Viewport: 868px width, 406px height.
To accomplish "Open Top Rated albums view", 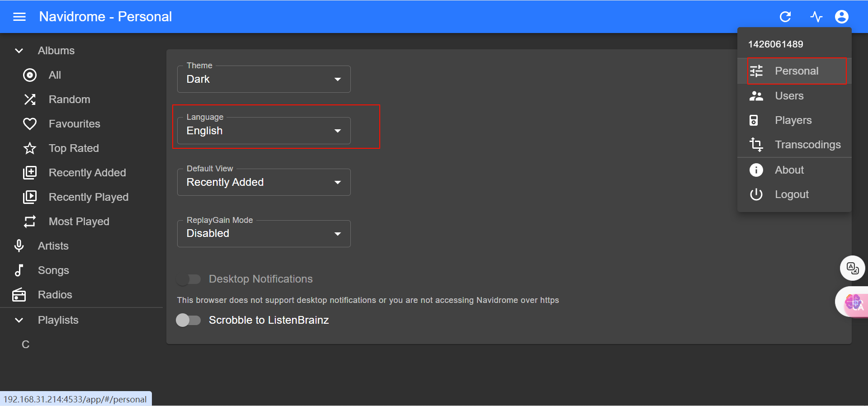I will pos(81,148).
